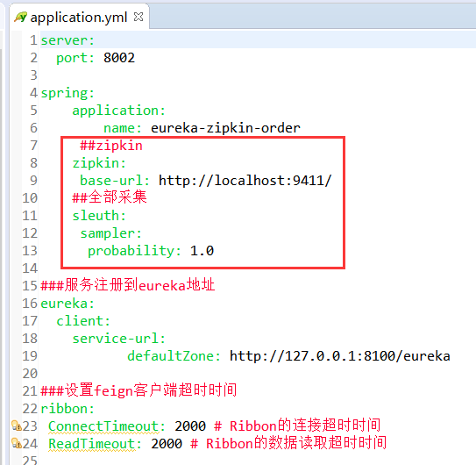Click line number 20 in the gutter
The image size is (476, 465).
tap(30, 374)
